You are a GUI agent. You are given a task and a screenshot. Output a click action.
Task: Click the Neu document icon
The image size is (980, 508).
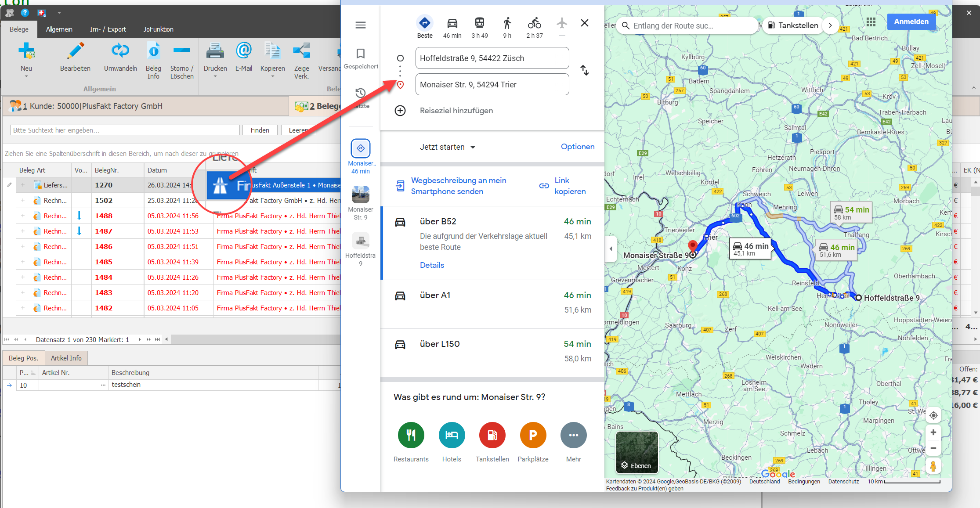(26, 51)
